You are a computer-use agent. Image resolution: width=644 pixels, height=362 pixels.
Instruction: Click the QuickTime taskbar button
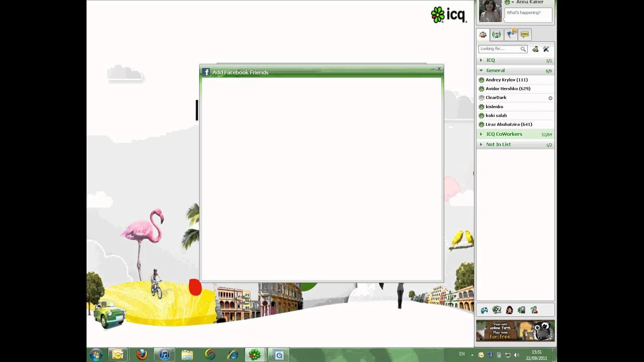click(279, 354)
